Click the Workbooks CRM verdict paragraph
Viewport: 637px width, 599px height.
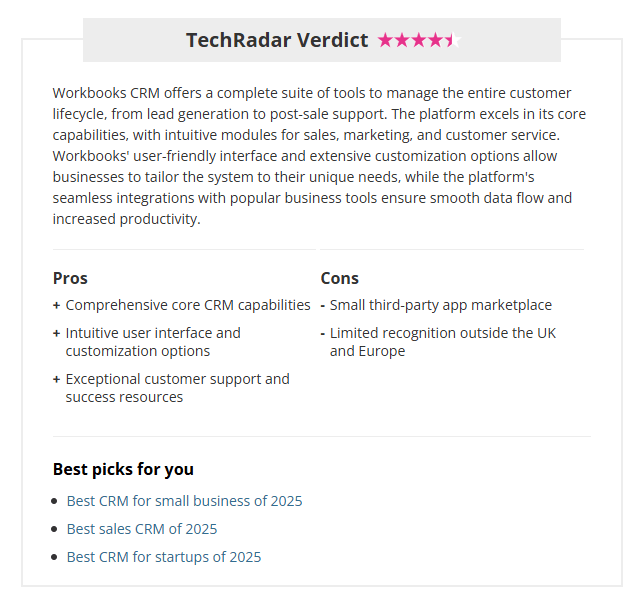pyautogui.click(x=319, y=156)
